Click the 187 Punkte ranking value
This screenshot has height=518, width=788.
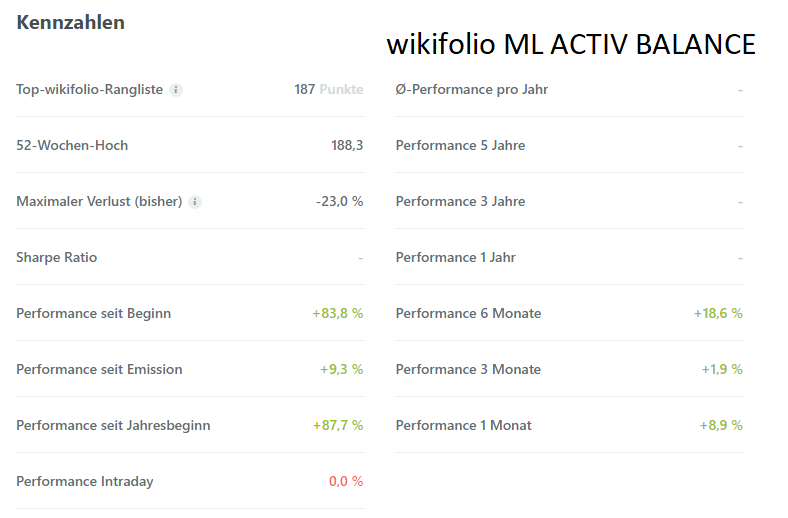[x=328, y=90]
